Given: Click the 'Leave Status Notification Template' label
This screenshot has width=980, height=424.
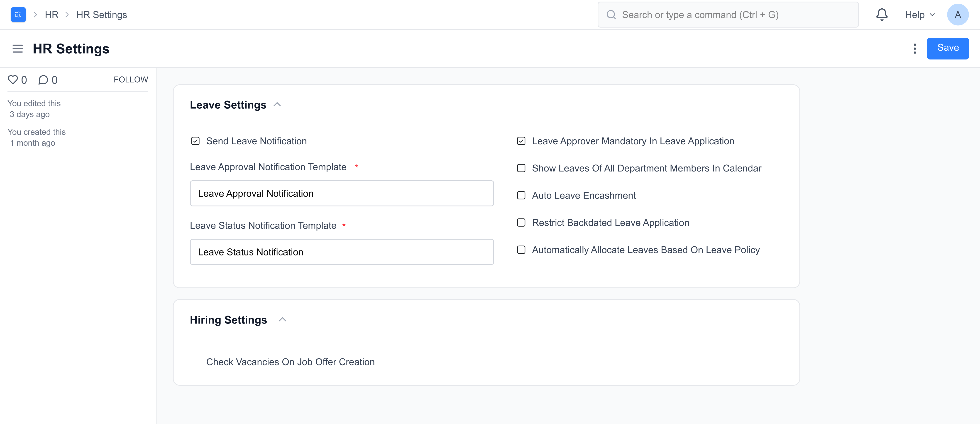Looking at the screenshot, I should tap(263, 226).
